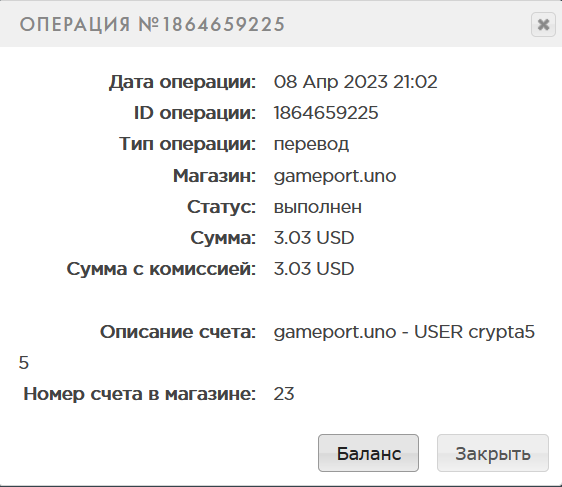Click the Сумма с комиссией value
This screenshot has width=562, height=487.
point(314,269)
